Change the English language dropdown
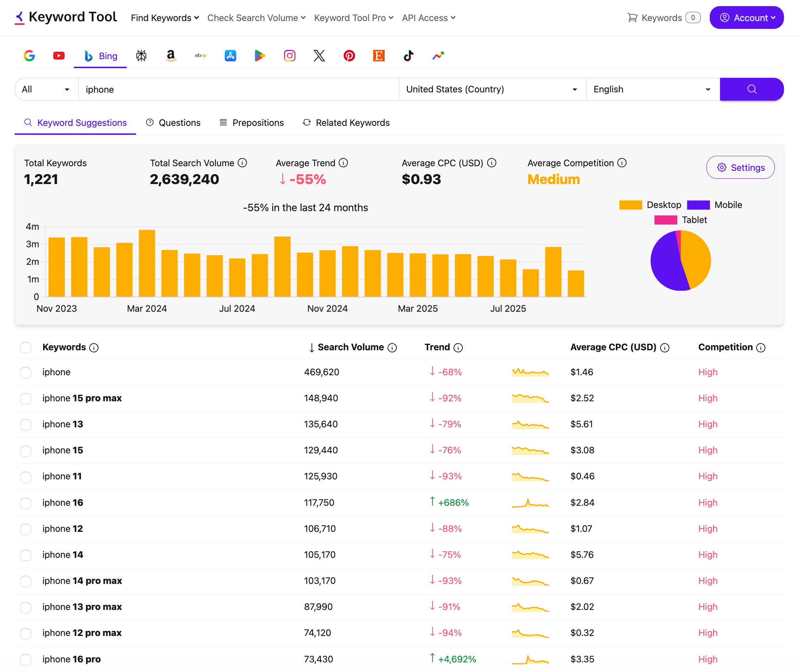 653,89
